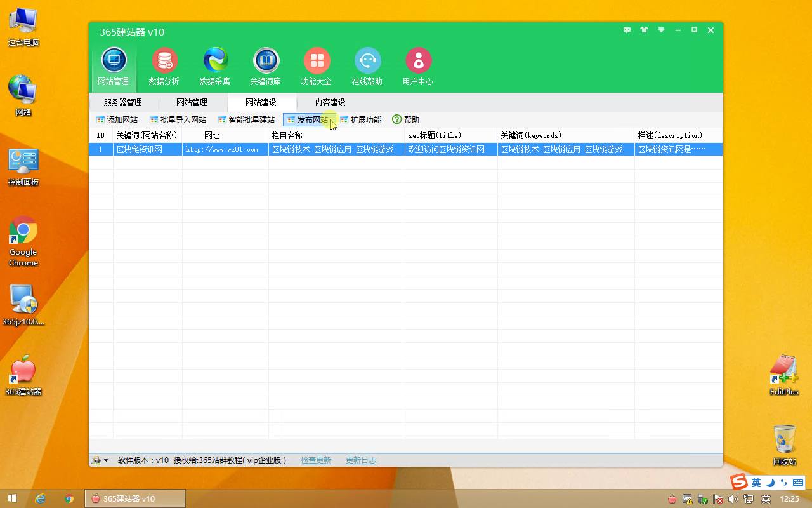
Task: Open the Sogou soft keyboard icon
Action: (x=797, y=483)
